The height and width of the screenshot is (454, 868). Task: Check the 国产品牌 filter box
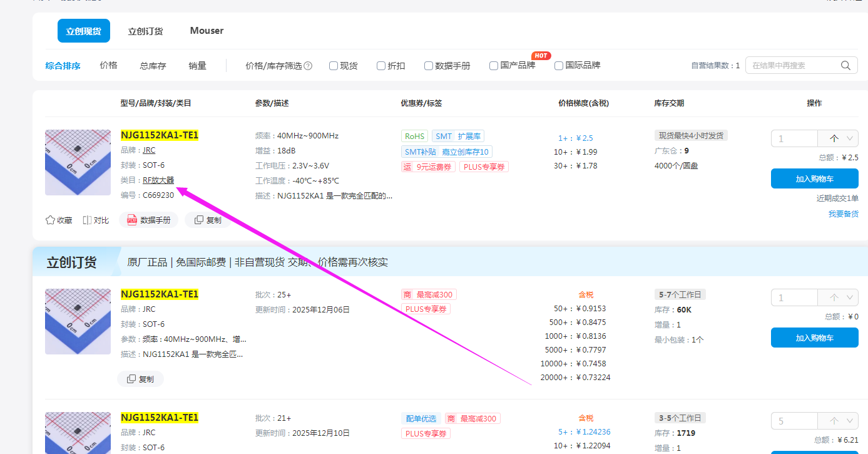point(494,66)
